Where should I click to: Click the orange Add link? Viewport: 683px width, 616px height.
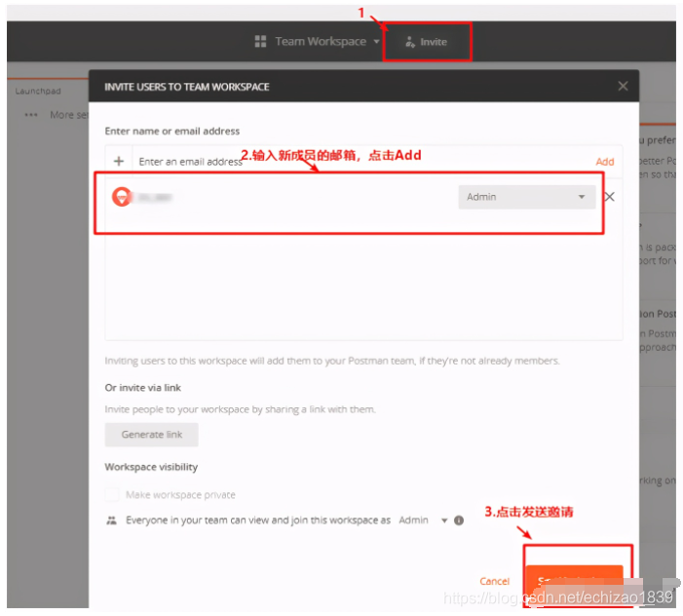[x=605, y=162]
